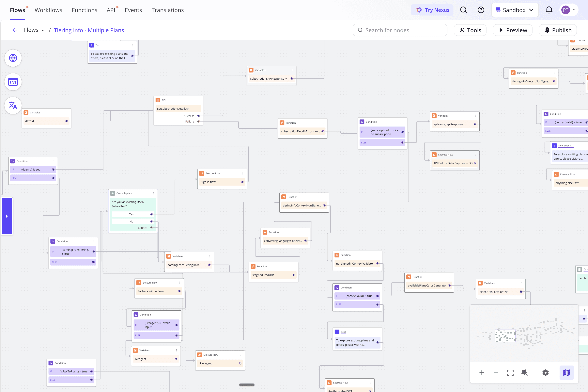Viewport: 588px width, 392px height.
Task: Expand the collapsed left side panel arrow
Action: 7,216
